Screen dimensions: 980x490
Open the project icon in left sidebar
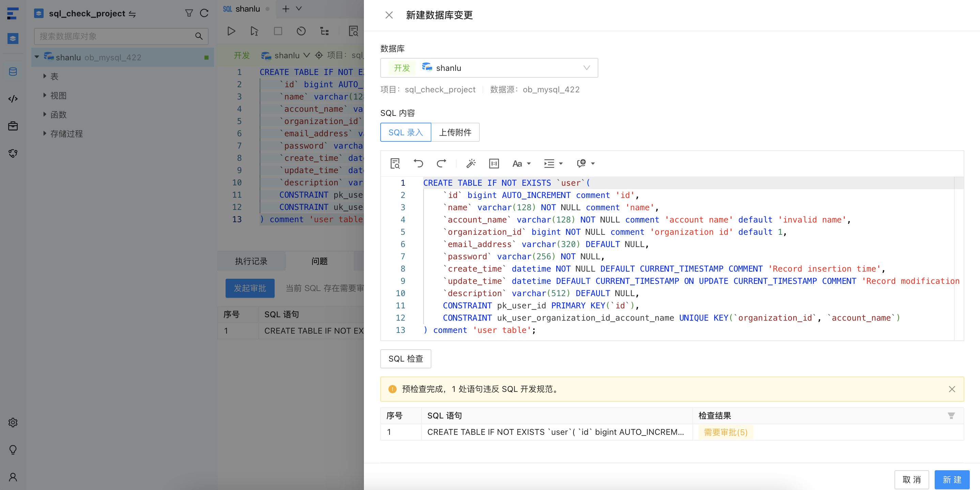coord(13,39)
